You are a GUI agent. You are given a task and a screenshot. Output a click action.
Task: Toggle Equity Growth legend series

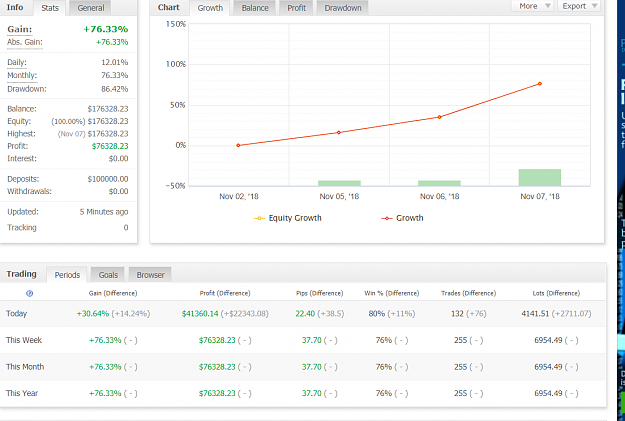[288, 218]
